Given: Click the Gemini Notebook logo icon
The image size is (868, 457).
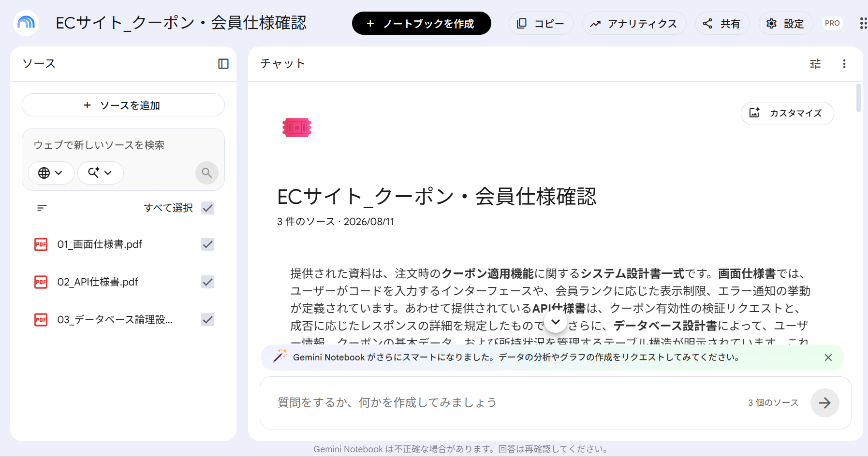Looking at the screenshot, I should pyautogui.click(x=26, y=23).
